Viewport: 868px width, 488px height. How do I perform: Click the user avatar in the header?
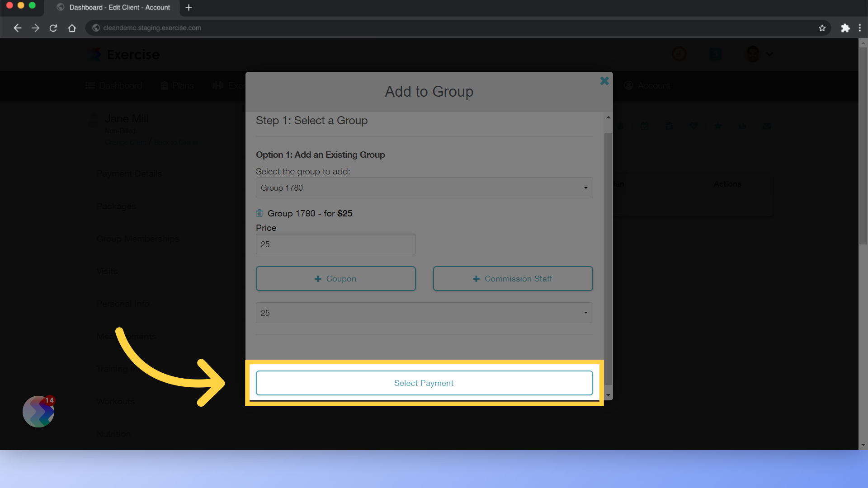(x=753, y=54)
